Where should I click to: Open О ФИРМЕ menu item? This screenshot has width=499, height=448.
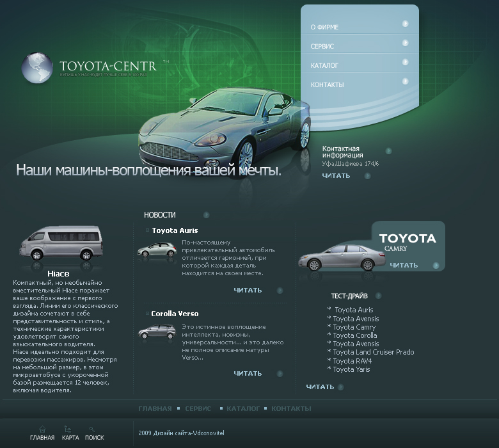click(x=324, y=27)
